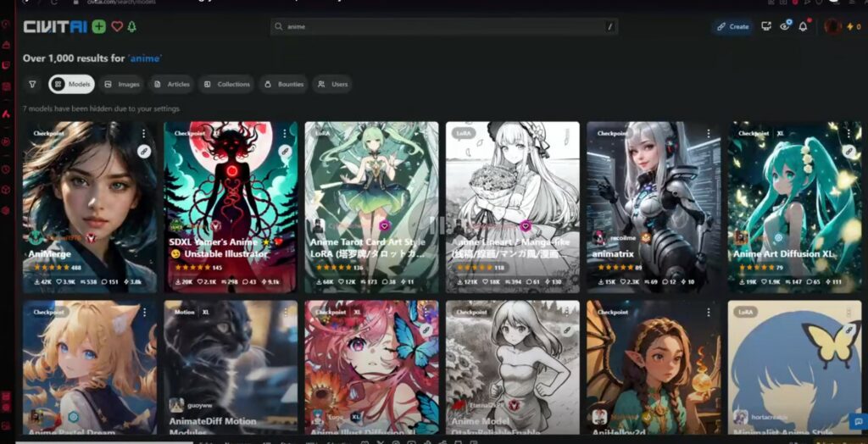868x444 pixels.
Task: Click the link icon on the AniMerge card
Action: pyautogui.click(x=144, y=151)
